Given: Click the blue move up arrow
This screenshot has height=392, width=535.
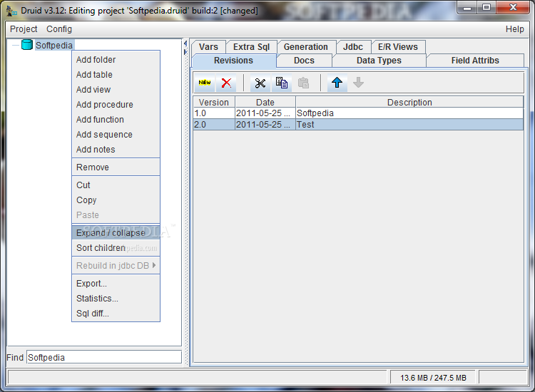Looking at the screenshot, I should click(337, 83).
